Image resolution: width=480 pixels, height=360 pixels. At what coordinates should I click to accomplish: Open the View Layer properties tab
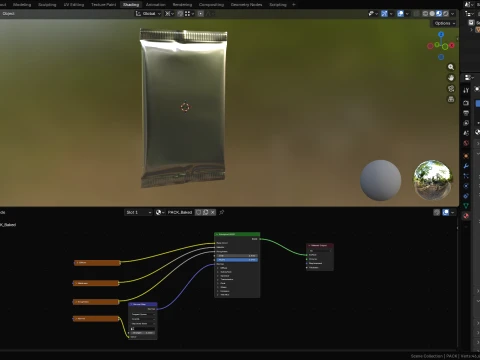click(466, 123)
